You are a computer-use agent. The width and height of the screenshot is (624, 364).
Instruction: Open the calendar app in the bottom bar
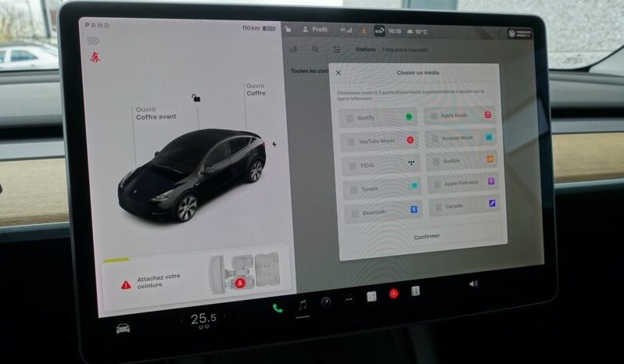point(371,297)
